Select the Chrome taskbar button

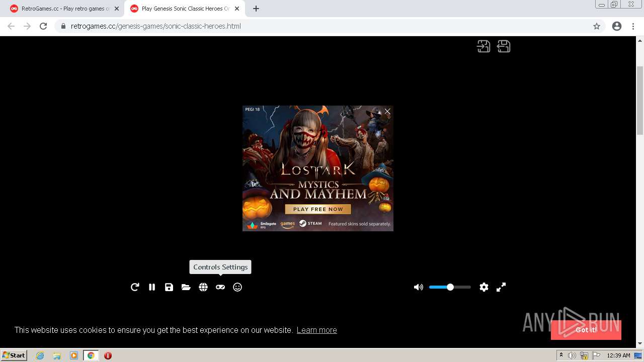click(91, 355)
